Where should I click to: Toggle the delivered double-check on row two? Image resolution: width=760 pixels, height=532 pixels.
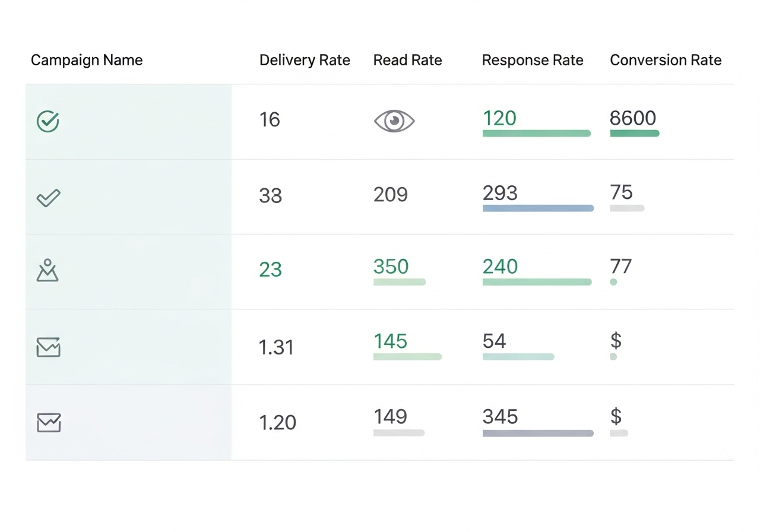48,197
